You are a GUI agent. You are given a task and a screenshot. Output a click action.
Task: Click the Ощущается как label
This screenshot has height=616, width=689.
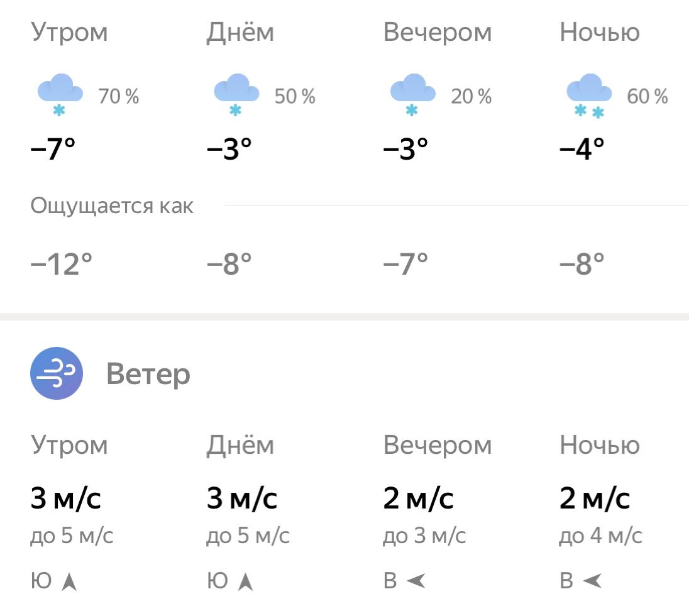(x=112, y=206)
